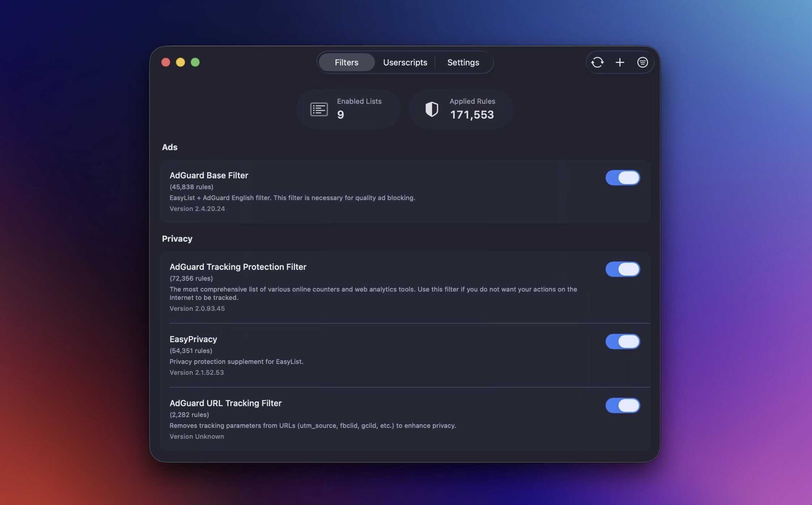Open the filter options menu icon
This screenshot has width=812, height=505.
coord(642,63)
